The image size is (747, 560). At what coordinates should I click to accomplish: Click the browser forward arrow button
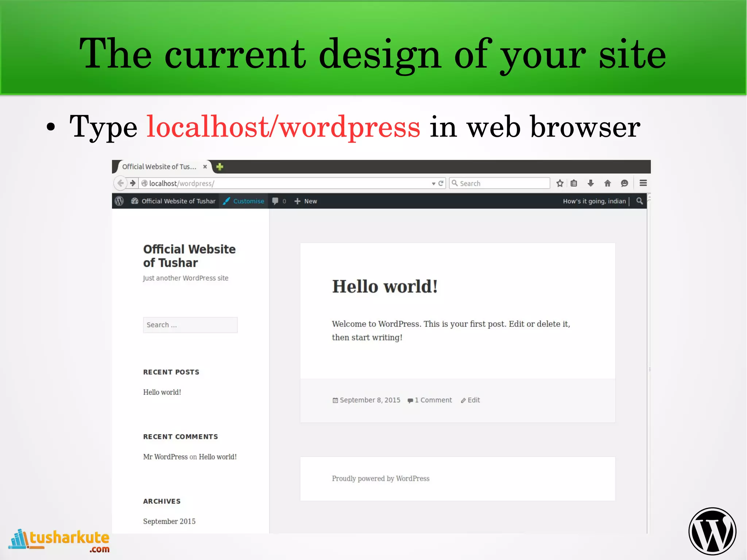click(x=133, y=183)
